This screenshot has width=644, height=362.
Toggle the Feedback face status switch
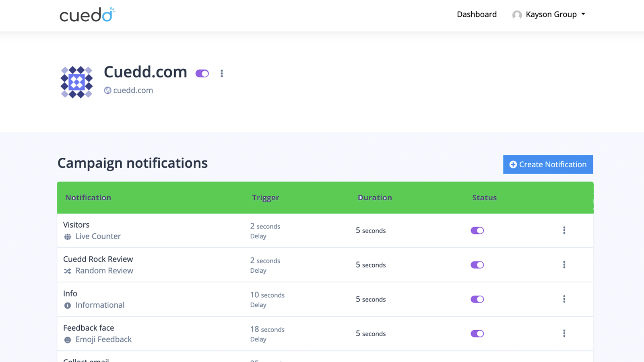pos(477,333)
